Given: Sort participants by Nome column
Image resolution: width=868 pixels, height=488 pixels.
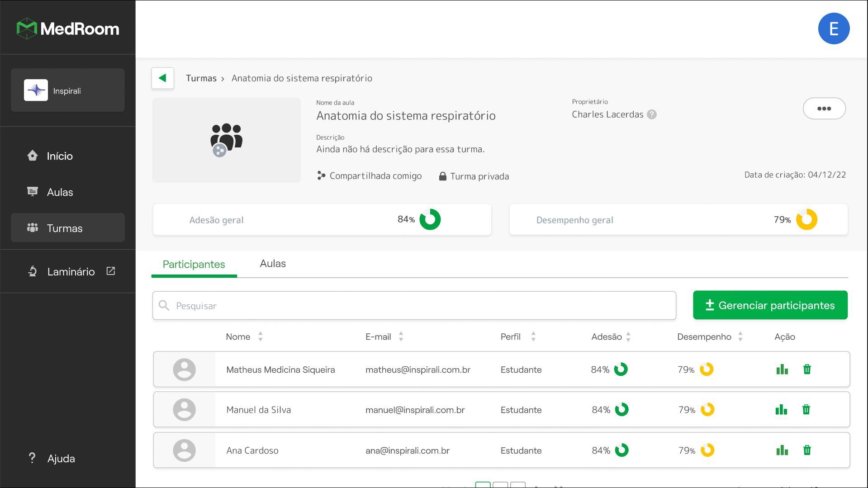Looking at the screenshot, I should (x=260, y=336).
